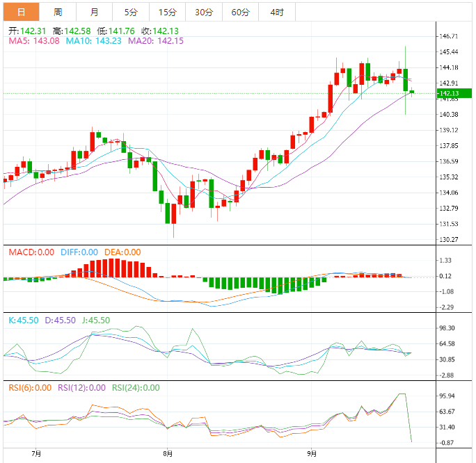
Task: Select the 15分 timeframe tab
Action: tap(167, 13)
